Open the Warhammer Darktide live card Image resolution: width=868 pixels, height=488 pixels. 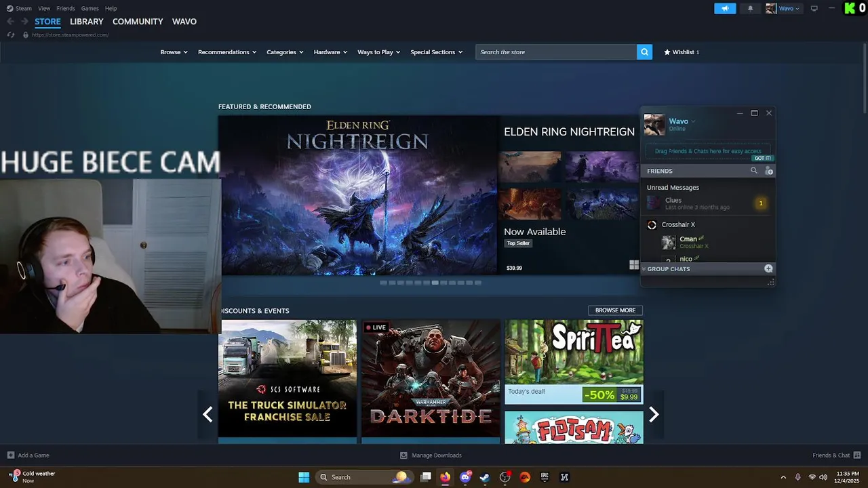[431, 378]
